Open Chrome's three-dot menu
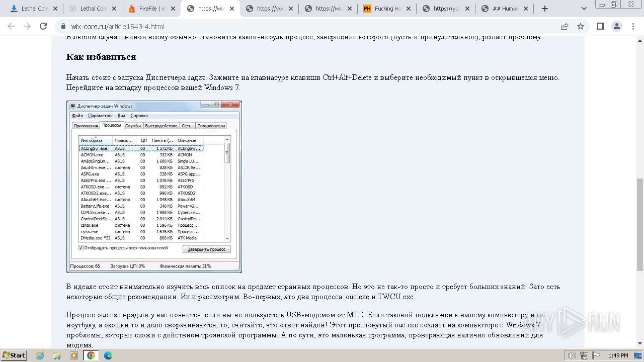The image size is (644, 362). pos(633,27)
